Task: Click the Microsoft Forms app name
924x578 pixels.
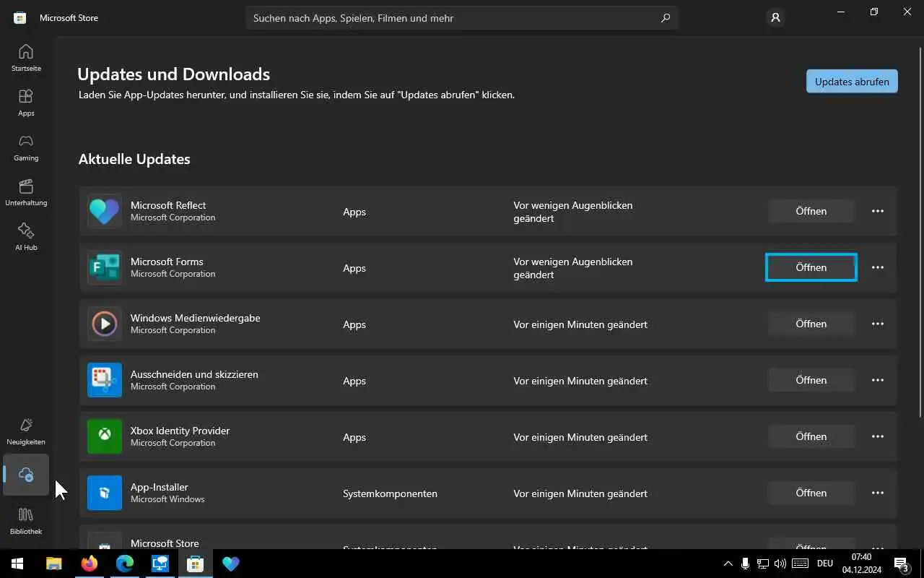Action: pos(167,262)
